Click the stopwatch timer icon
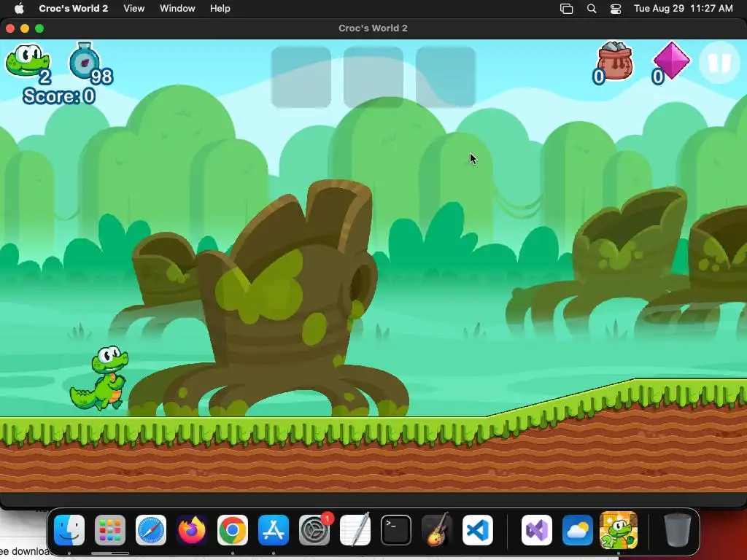 [85, 61]
